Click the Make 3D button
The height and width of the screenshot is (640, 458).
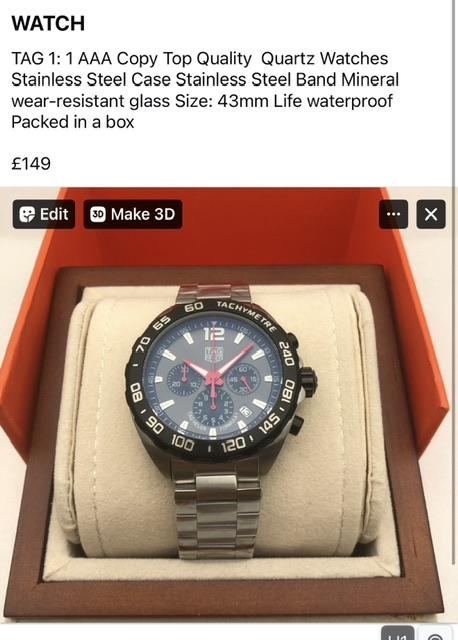[133, 214]
